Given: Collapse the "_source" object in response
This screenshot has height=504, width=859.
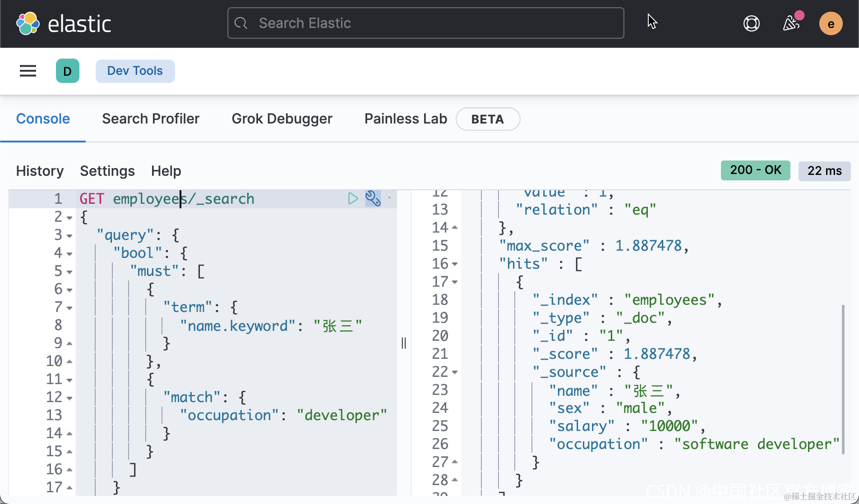Looking at the screenshot, I should [455, 372].
